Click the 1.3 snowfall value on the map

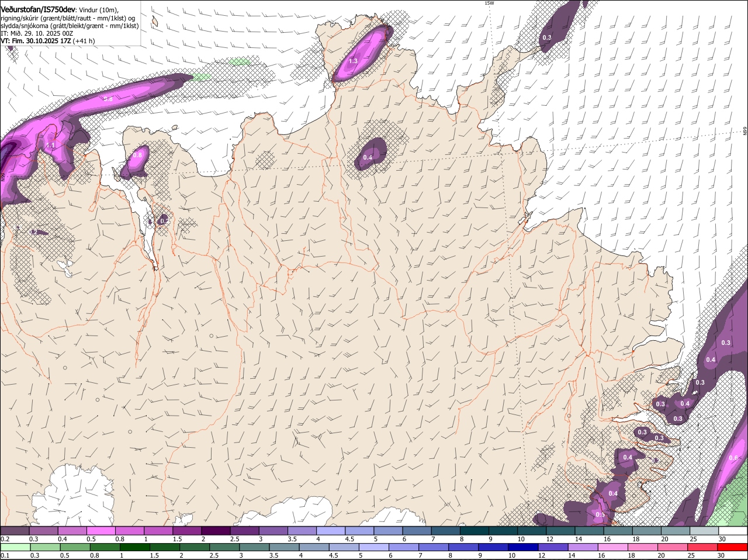(353, 61)
